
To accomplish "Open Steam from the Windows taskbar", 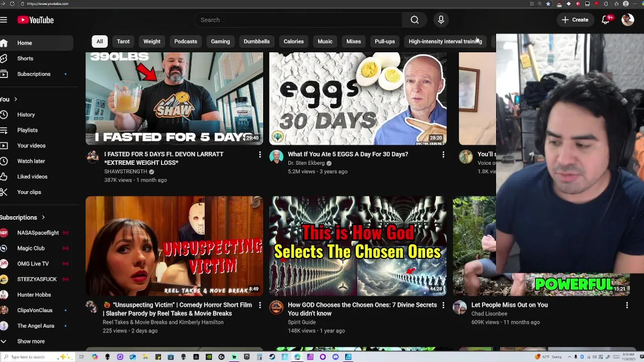I will coord(272,357).
